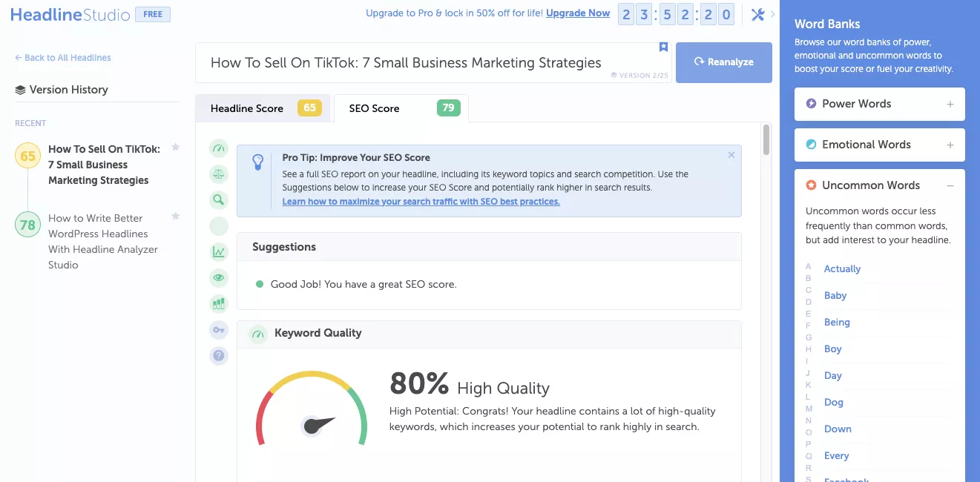Open the SEO best practices learn link
Viewport: 980px width, 482px height.
point(421,202)
